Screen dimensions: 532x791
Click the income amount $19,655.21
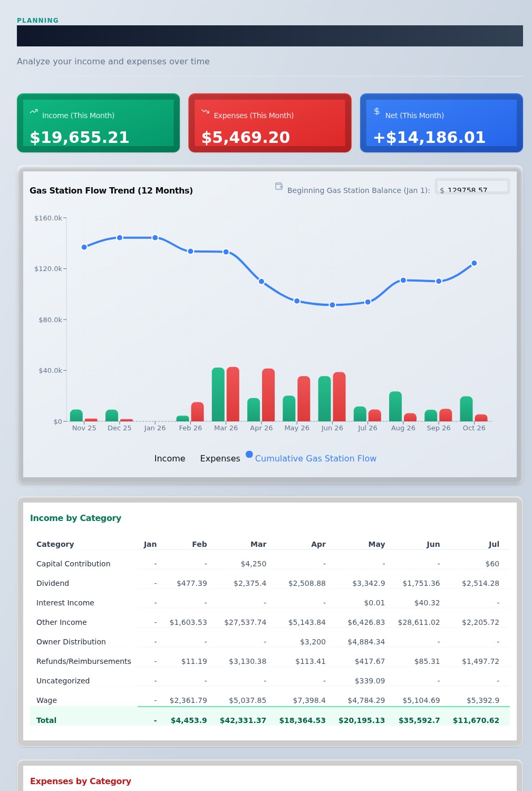pos(80,138)
